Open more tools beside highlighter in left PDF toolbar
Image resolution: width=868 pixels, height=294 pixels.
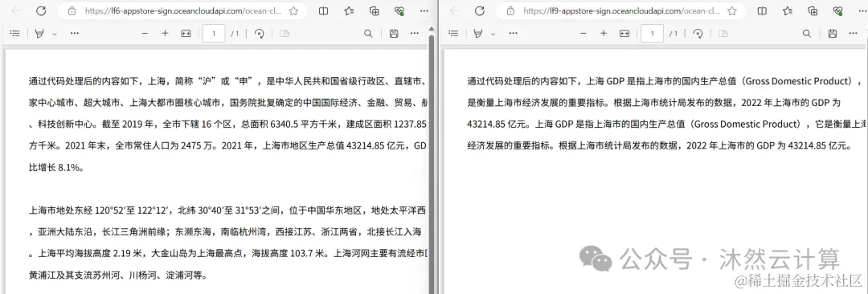pos(75,34)
